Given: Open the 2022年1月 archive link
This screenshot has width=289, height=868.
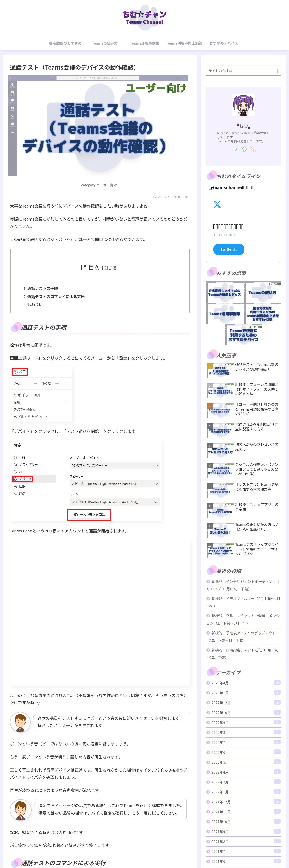Looking at the screenshot, I should [244, 792].
